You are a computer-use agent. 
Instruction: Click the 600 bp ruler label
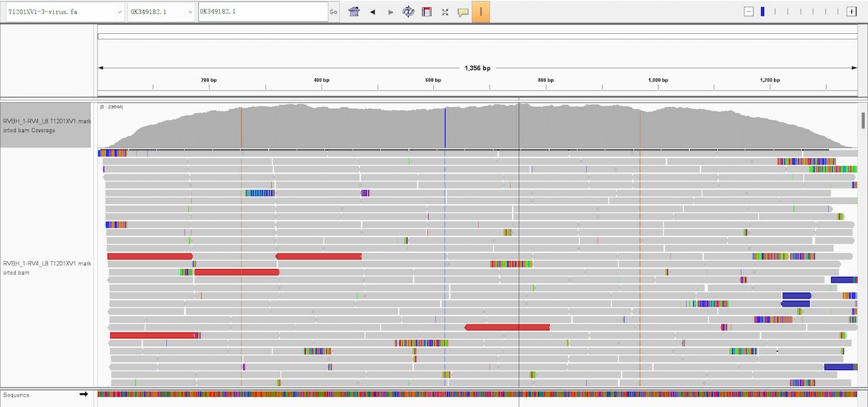coord(433,80)
